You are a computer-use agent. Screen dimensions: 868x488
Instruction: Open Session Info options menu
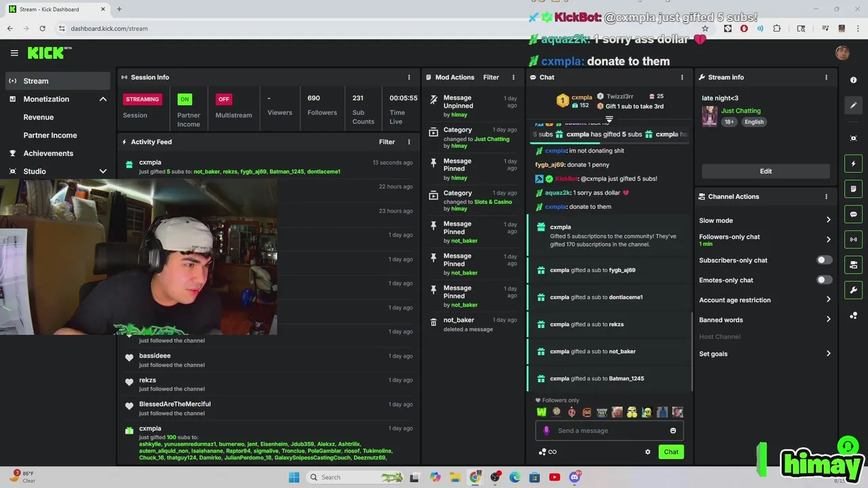click(x=409, y=77)
